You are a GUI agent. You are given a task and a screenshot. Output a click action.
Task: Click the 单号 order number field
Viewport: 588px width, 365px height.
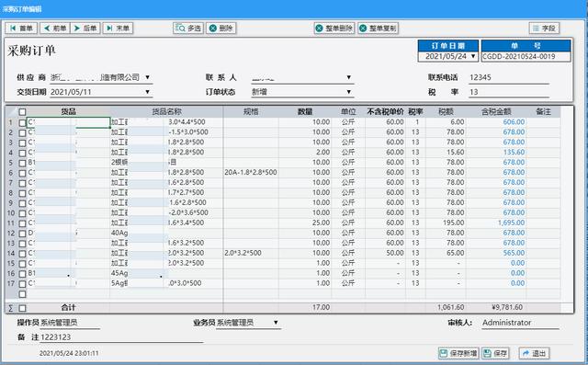point(526,57)
